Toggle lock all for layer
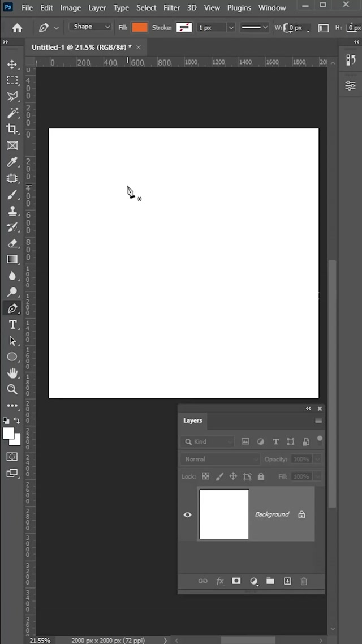The height and width of the screenshot is (644, 362). coord(261,476)
